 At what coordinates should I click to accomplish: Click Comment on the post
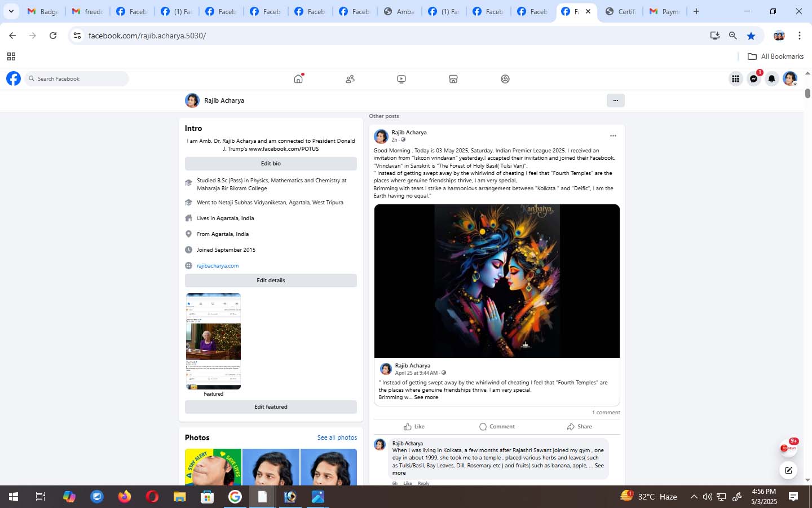497,427
